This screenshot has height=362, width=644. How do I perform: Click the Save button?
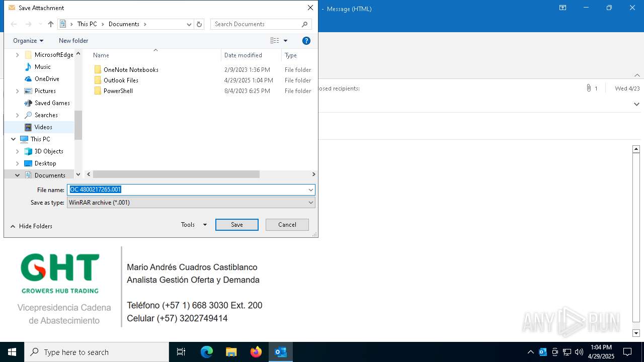pos(237,225)
